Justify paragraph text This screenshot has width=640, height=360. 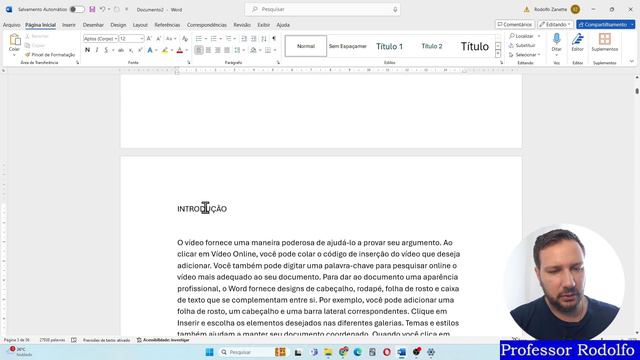[x=227, y=50]
